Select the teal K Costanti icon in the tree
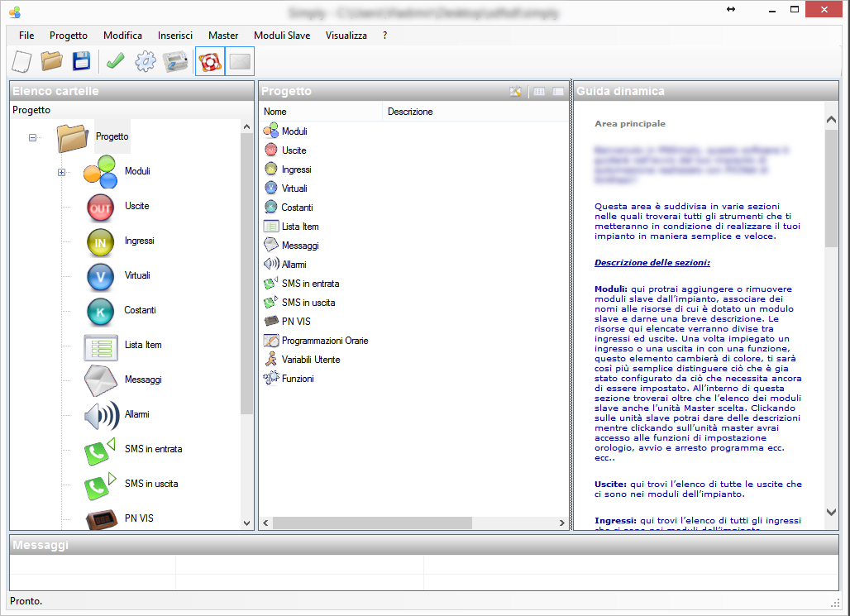 click(100, 312)
